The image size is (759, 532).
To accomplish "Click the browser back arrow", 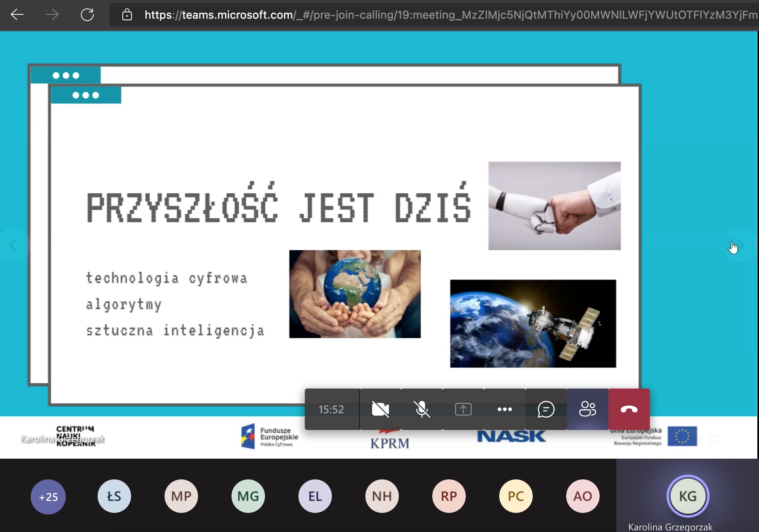I will (x=17, y=15).
